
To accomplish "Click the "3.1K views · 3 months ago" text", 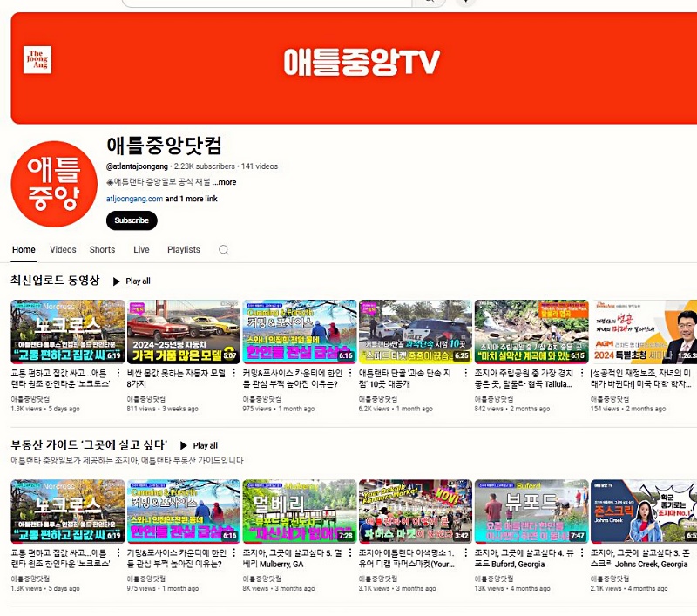I will [x=397, y=588].
